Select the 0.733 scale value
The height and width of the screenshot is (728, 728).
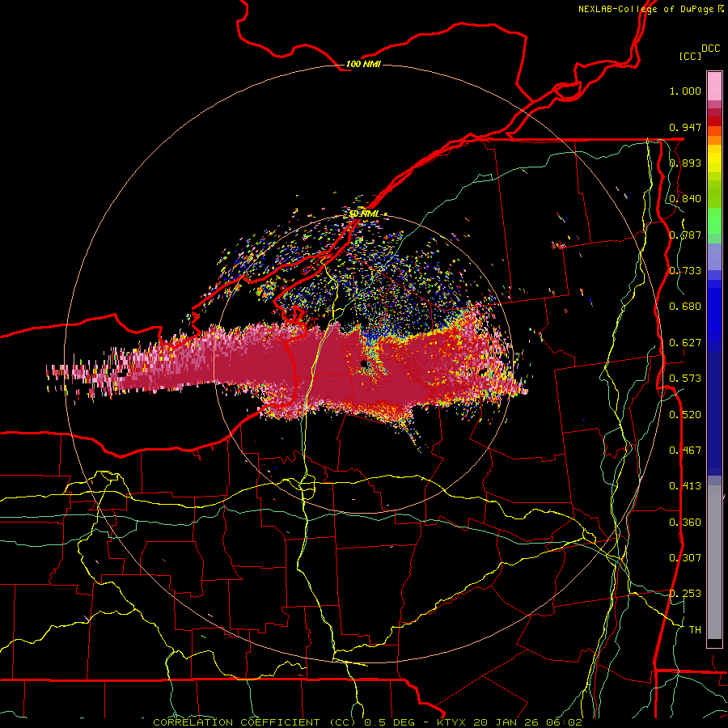click(x=685, y=271)
